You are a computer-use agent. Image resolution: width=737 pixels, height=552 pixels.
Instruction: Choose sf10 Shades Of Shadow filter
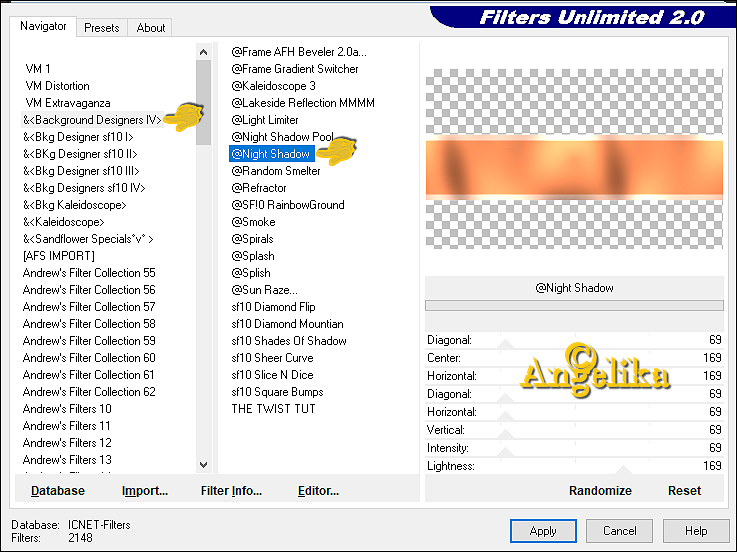(x=289, y=340)
